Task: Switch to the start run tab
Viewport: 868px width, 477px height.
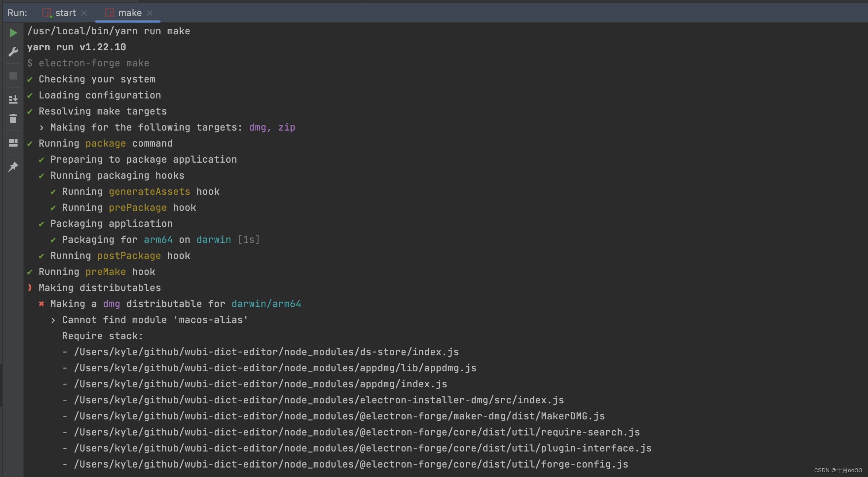Action: click(66, 13)
